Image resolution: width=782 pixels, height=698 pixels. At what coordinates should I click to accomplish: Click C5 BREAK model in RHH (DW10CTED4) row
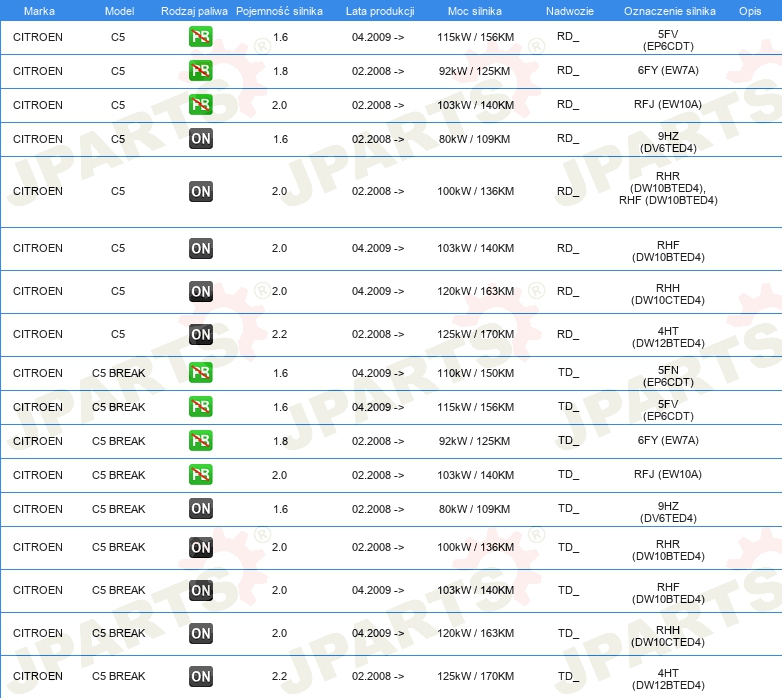119,633
